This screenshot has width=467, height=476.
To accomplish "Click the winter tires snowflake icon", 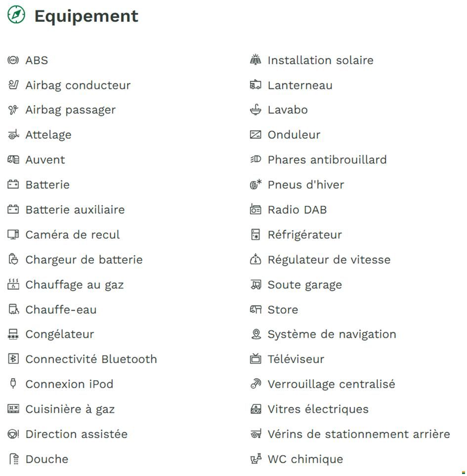I will click(255, 185).
